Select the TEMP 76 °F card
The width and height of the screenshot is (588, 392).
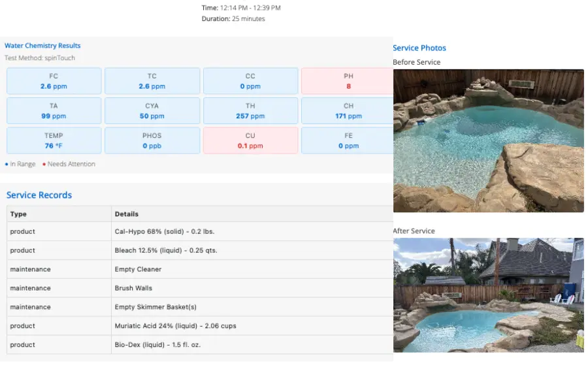coord(54,140)
